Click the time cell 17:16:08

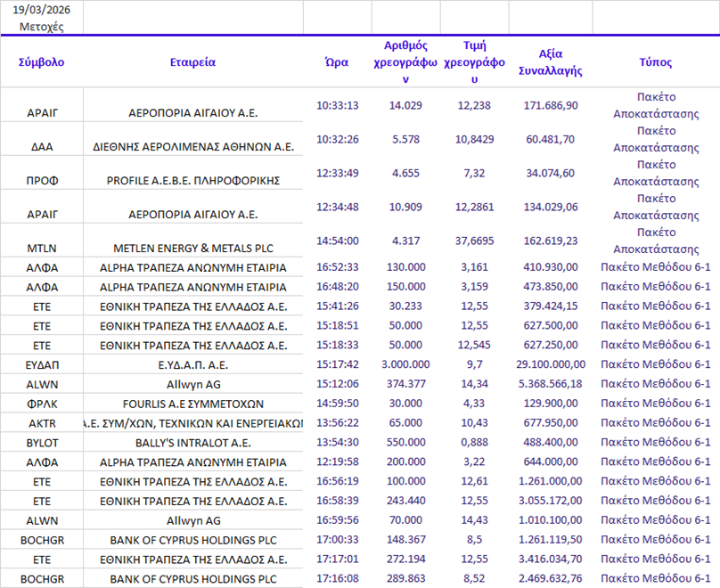click(x=337, y=578)
